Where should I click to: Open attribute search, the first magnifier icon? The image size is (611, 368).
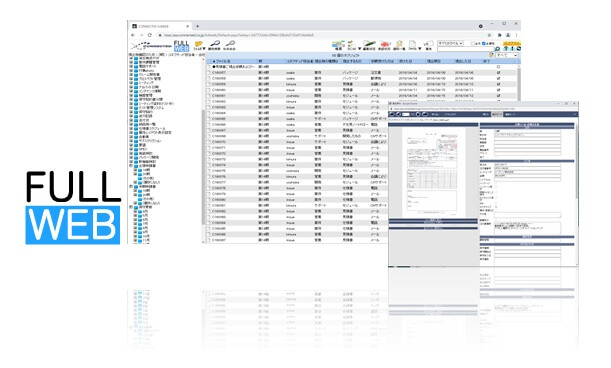pos(214,45)
